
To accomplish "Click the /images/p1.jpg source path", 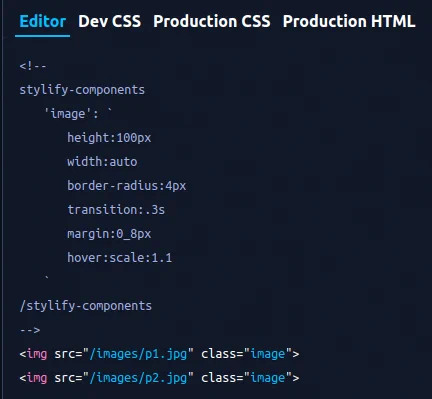I will point(138,354).
